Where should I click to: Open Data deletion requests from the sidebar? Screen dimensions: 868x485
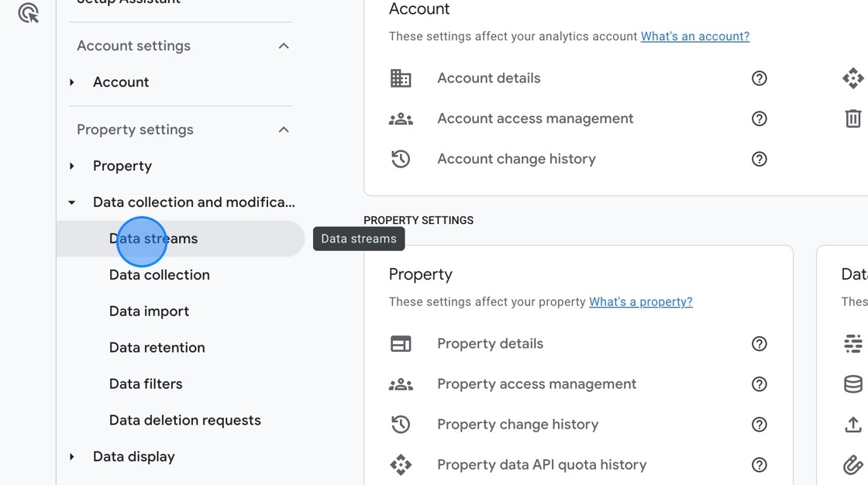pyautogui.click(x=184, y=420)
